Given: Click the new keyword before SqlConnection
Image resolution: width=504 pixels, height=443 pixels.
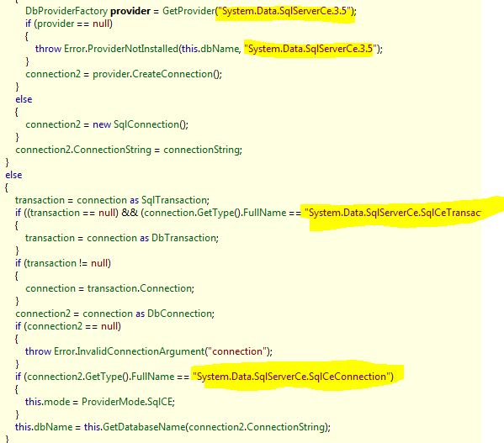Looking at the screenshot, I should click(x=102, y=124).
